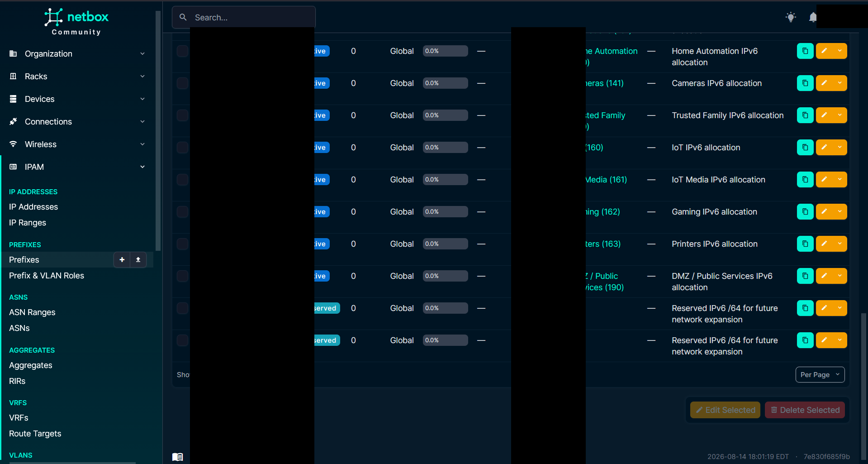868x464 pixels.
Task: Expand the Racks menu section
Action: coord(77,77)
